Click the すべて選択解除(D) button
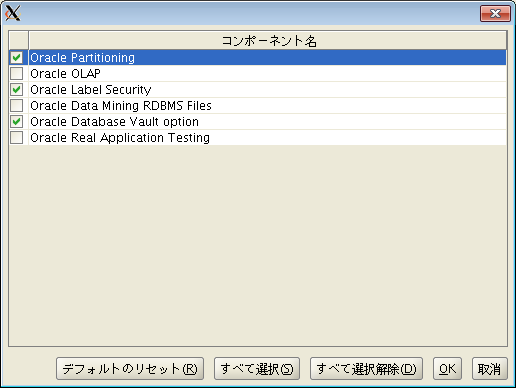 [x=366, y=369]
